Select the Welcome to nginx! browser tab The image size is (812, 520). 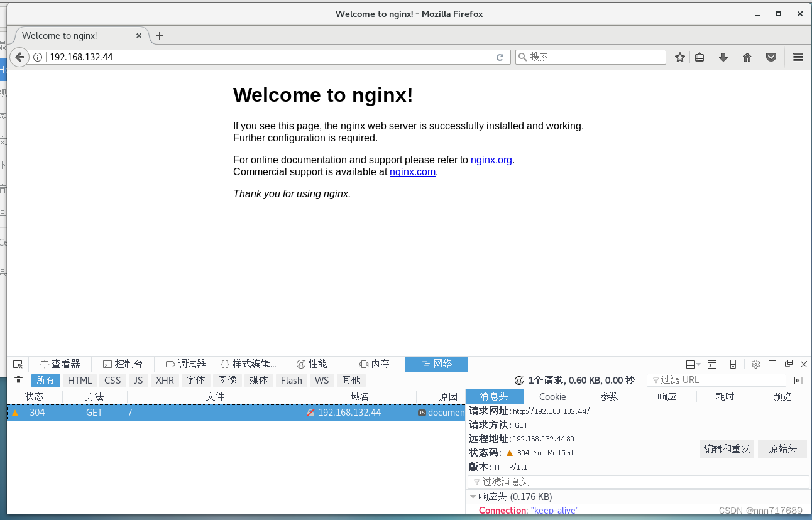81,36
